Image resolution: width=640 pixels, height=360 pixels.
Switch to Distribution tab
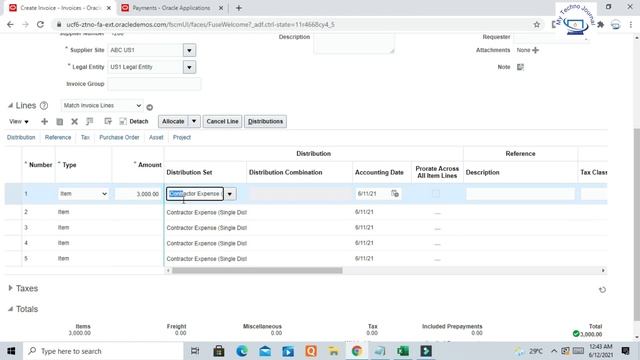21,137
